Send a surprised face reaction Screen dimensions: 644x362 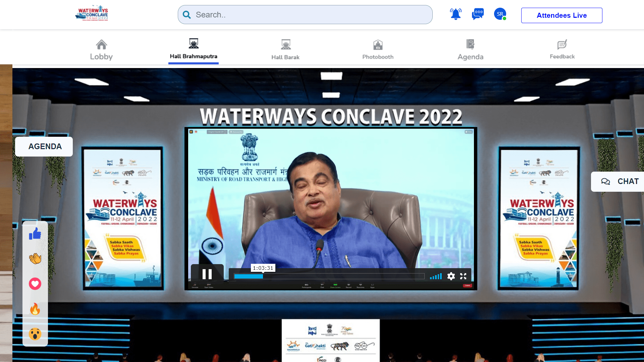point(35,334)
